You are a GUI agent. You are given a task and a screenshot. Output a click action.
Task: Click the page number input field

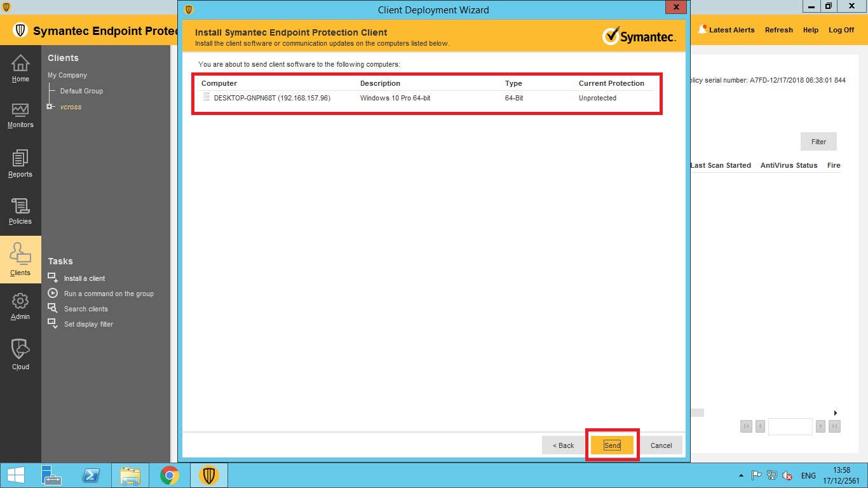point(790,426)
